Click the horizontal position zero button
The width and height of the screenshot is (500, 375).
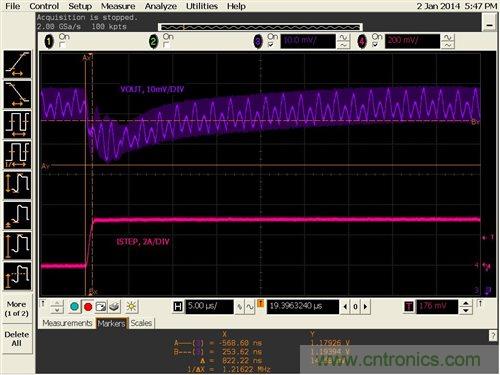[355, 307]
